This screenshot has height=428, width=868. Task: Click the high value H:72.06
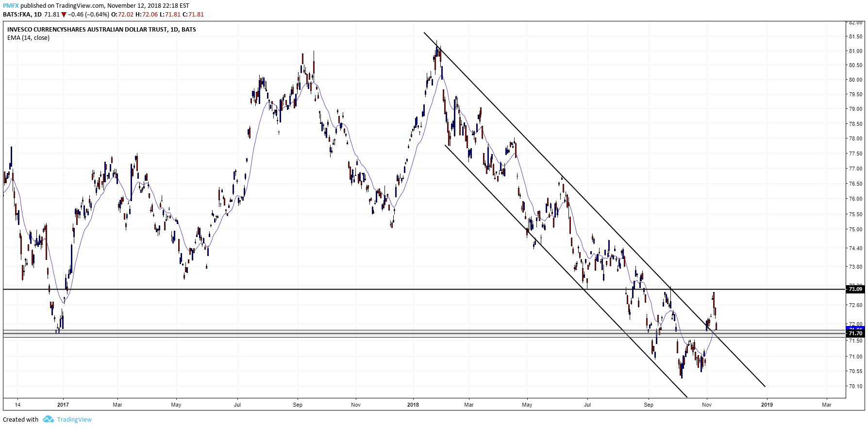[x=146, y=15]
